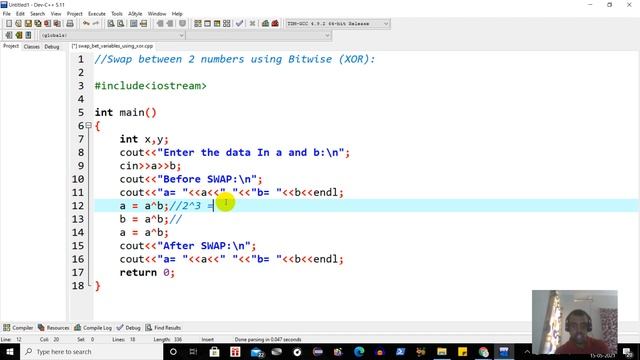Viewport: 640px width, 360px height.
Task: Open the Edit menu
Action: 20,13
